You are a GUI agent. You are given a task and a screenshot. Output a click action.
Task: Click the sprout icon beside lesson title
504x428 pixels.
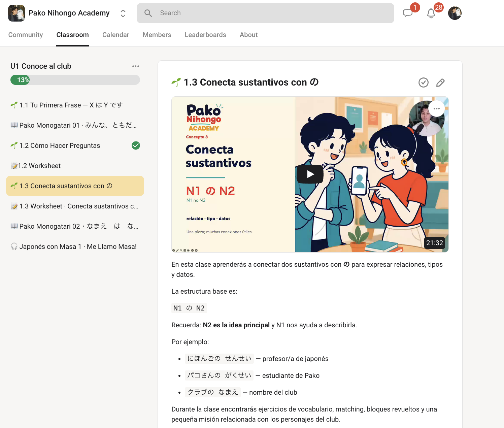pyautogui.click(x=176, y=82)
